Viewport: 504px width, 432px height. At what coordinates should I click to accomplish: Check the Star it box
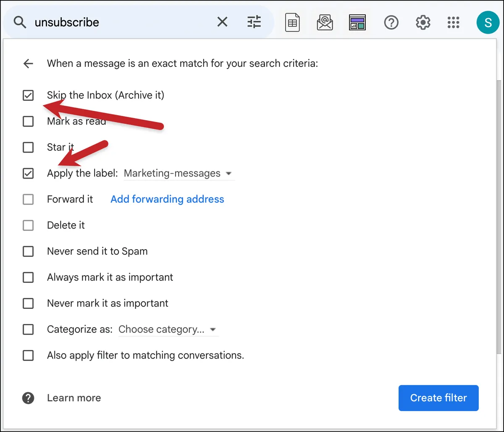[x=28, y=148]
